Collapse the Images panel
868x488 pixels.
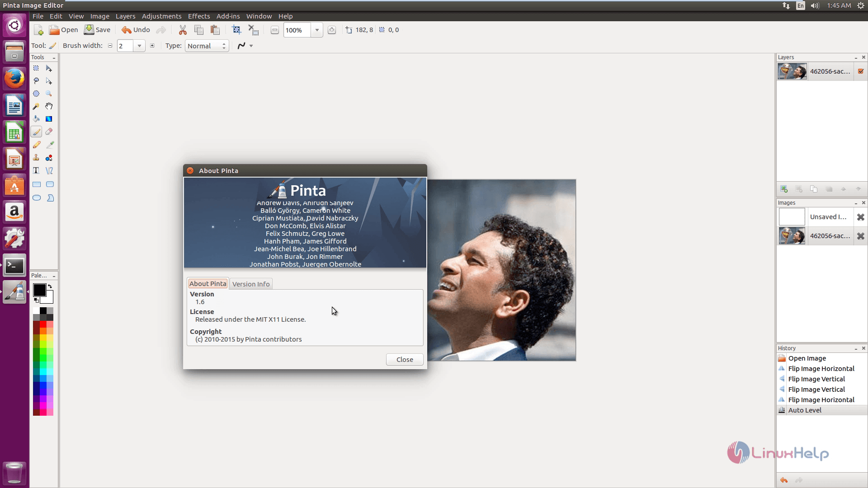pos(856,203)
